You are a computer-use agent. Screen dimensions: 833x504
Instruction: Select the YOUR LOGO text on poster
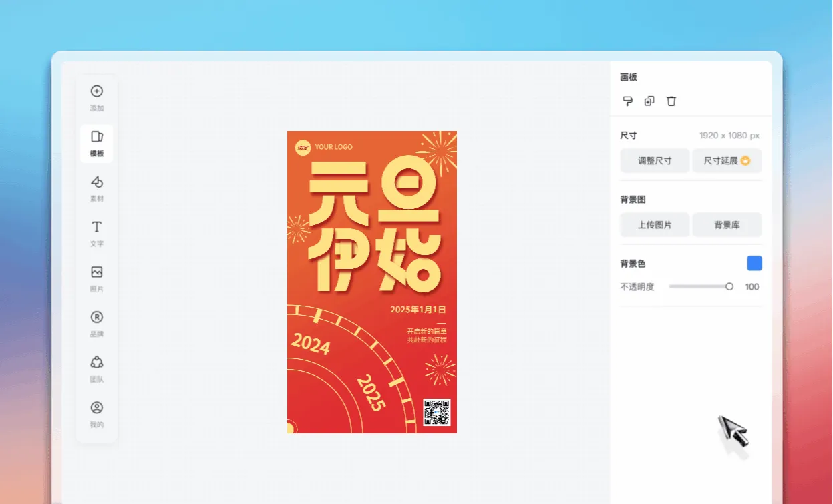334,147
